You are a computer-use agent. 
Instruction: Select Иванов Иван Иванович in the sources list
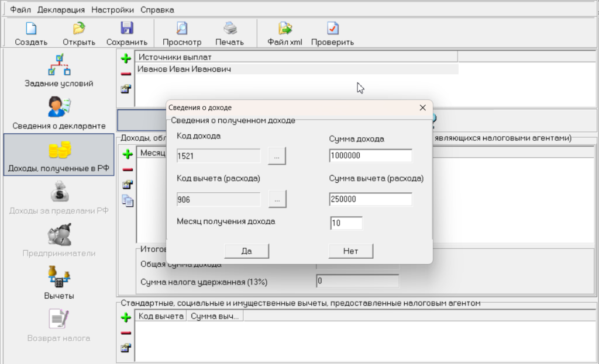[184, 70]
